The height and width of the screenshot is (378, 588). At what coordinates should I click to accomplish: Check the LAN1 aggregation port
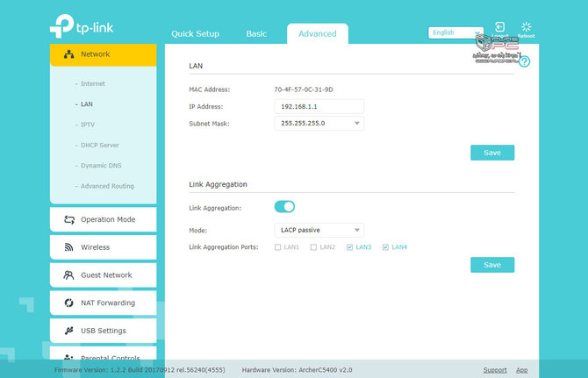click(x=277, y=247)
